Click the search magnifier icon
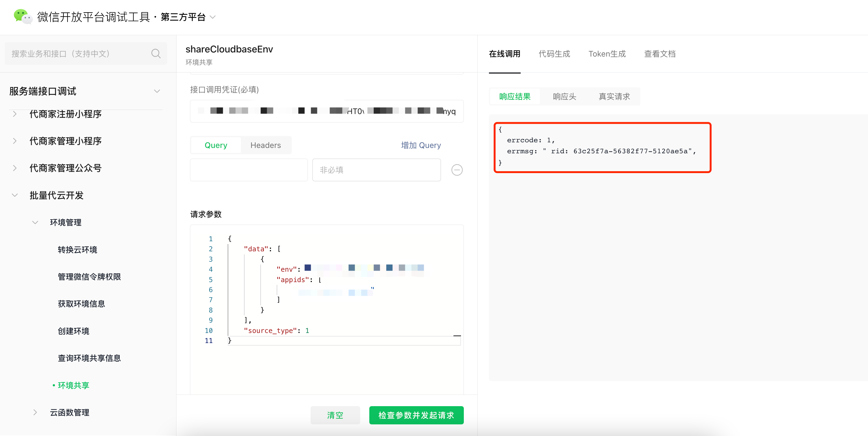This screenshot has height=436, width=868. point(156,54)
